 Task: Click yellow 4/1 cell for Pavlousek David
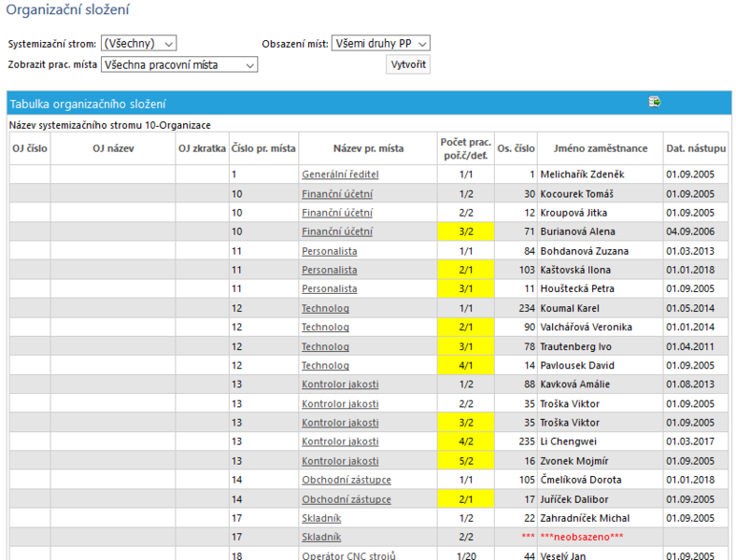coord(466,365)
